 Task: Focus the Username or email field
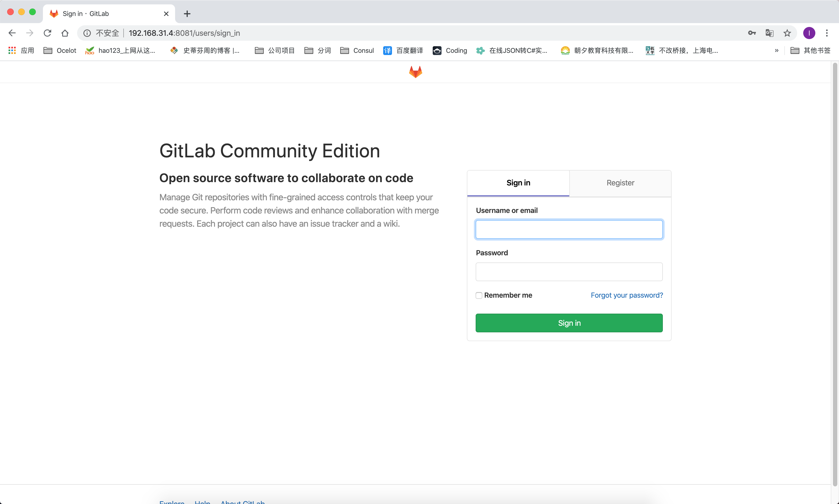[569, 230]
